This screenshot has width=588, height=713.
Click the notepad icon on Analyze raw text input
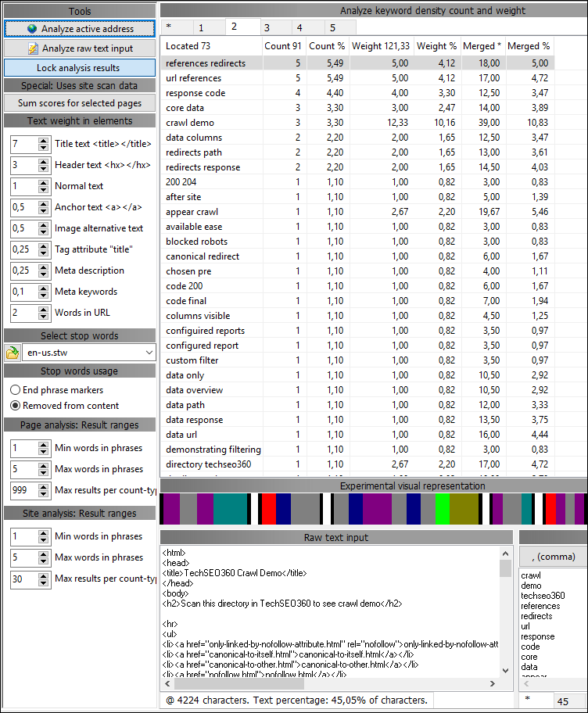tap(33, 48)
